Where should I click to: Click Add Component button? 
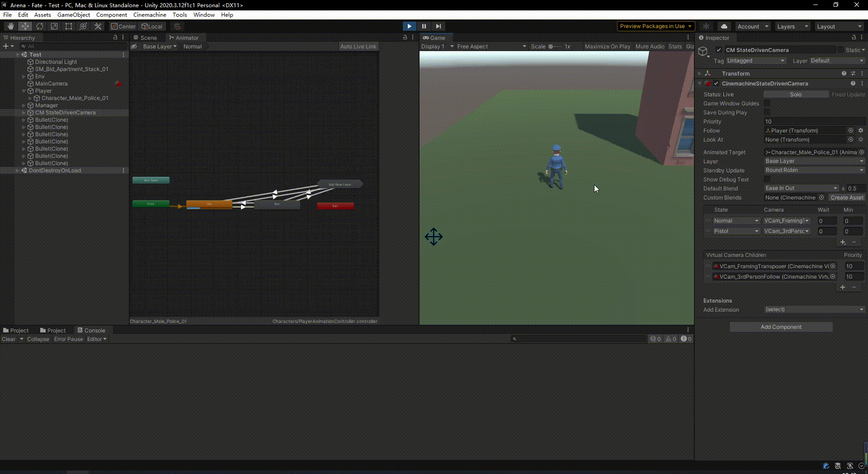(x=781, y=327)
